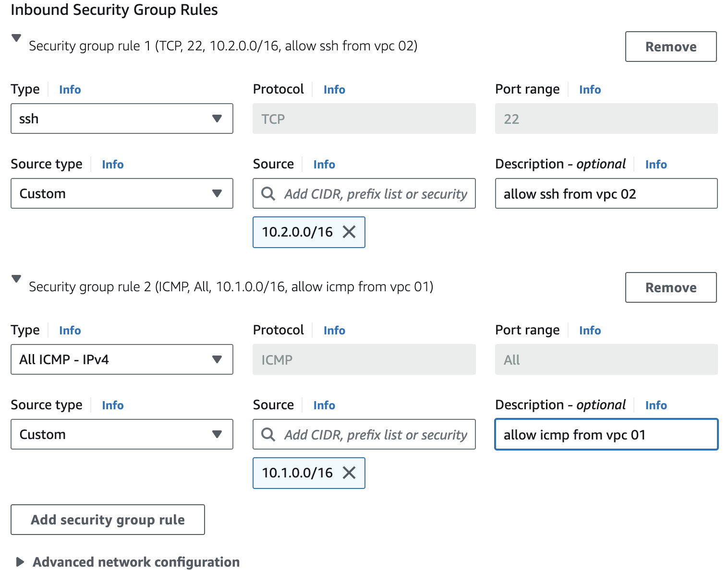
Task: Open Info link next to rule 1 Protocol
Action: tap(334, 90)
